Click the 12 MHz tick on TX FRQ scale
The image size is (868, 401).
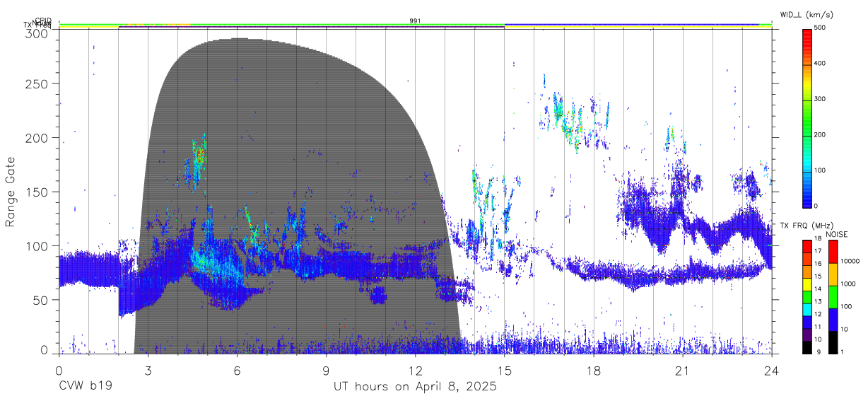(x=819, y=315)
